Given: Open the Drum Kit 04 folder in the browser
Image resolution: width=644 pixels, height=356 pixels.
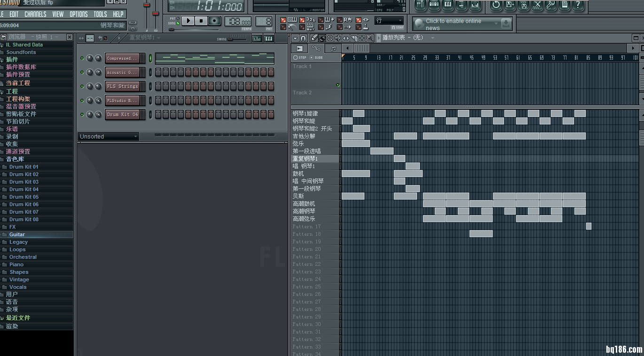Looking at the screenshot, I should 24,189.
